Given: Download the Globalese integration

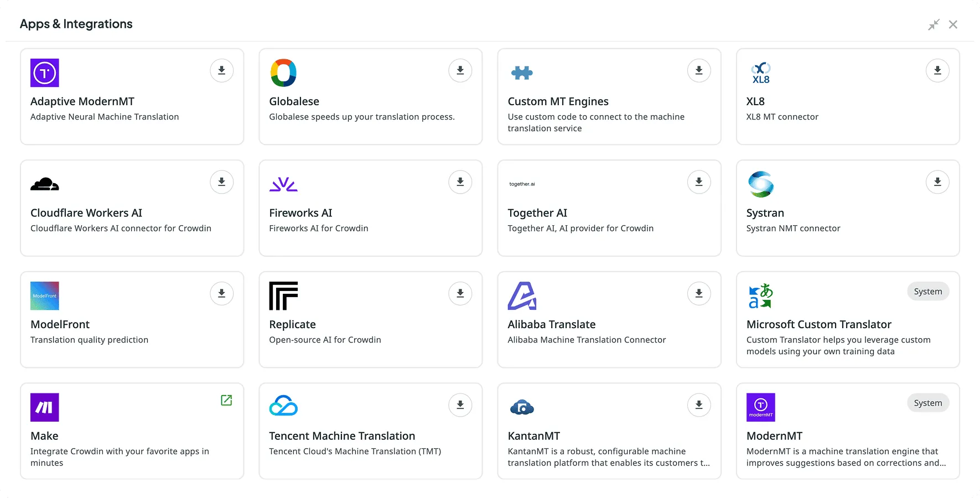Looking at the screenshot, I should pyautogui.click(x=460, y=70).
